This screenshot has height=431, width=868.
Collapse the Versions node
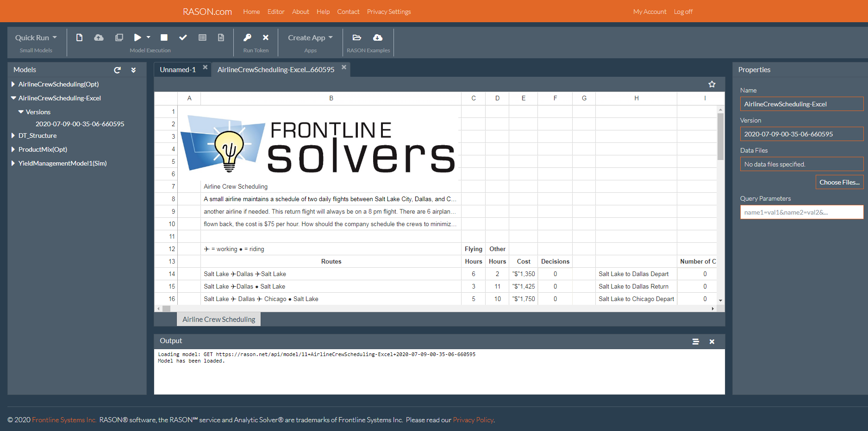pos(21,112)
